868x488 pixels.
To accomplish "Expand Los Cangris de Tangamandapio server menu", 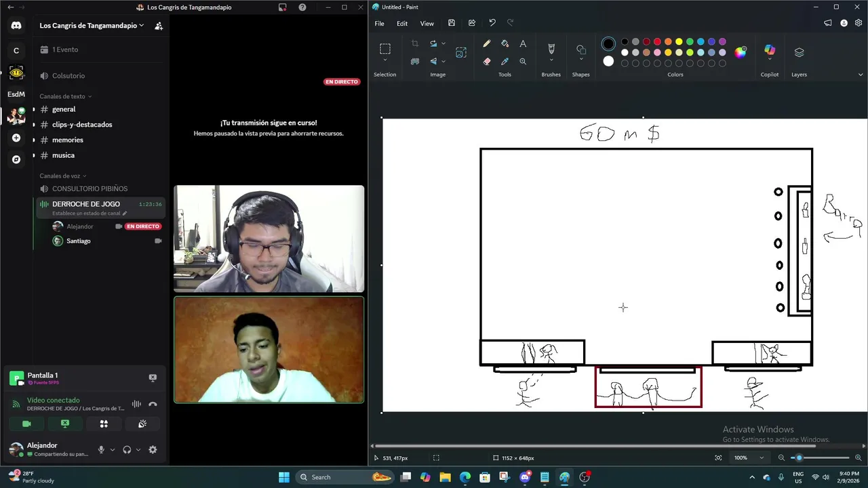I will tap(92, 26).
